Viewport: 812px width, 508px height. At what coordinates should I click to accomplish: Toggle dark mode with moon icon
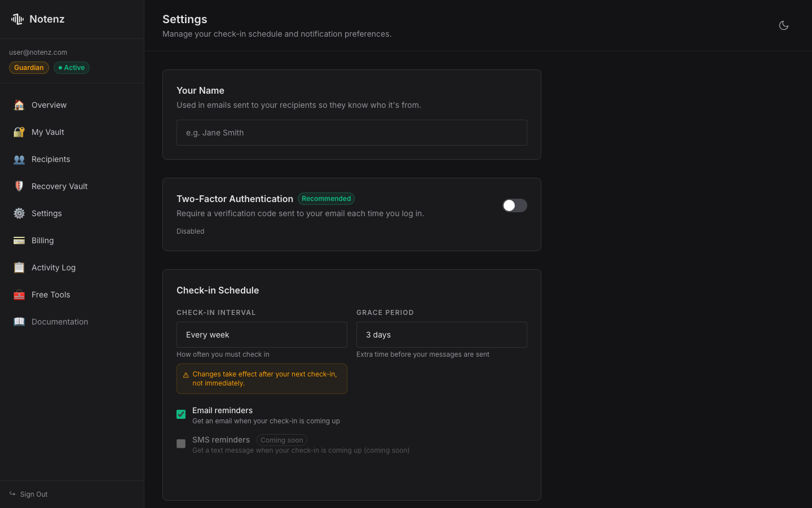click(x=784, y=25)
